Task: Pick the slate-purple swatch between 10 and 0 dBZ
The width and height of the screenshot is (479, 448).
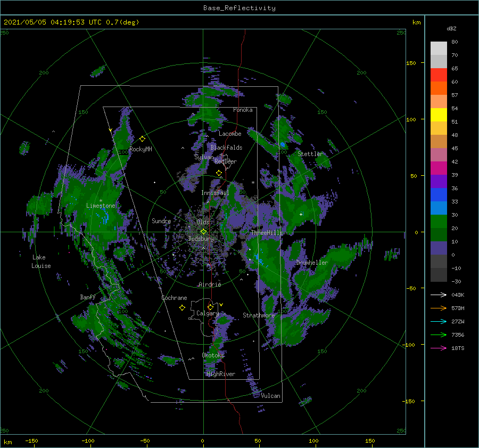Action: 439,248
